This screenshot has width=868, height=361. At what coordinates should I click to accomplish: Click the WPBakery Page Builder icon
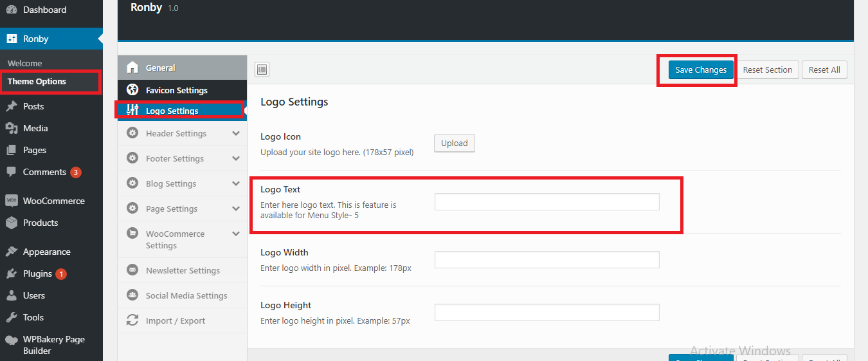pos(12,340)
